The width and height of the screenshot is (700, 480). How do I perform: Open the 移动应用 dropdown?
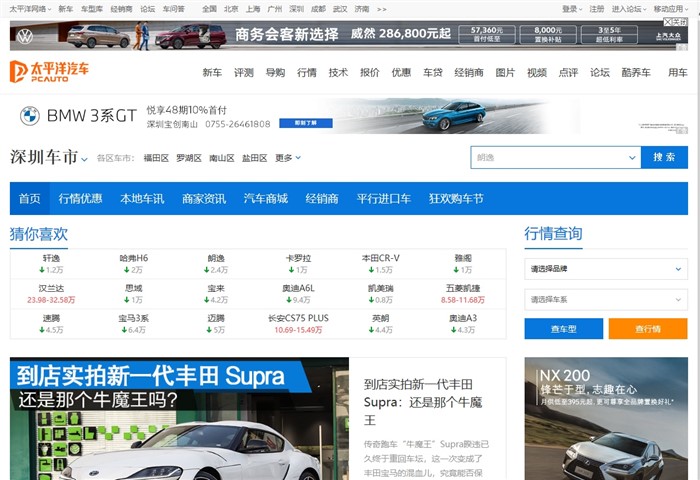(x=671, y=9)
